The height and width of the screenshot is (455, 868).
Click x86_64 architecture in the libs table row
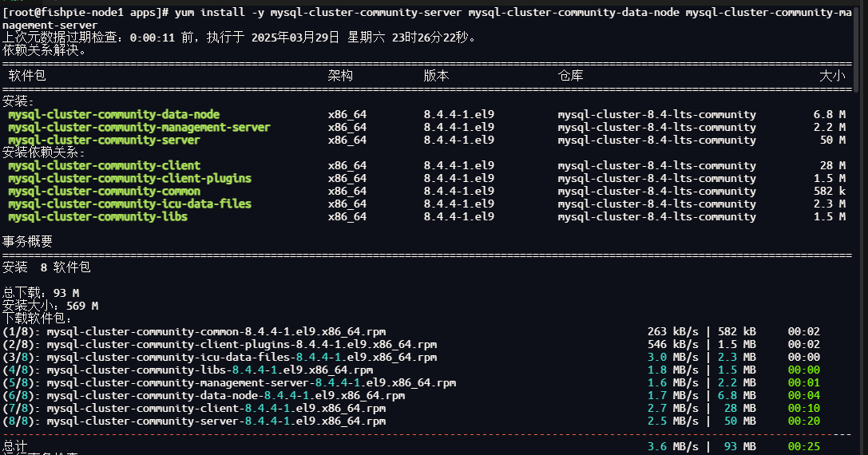click(347, 216)
